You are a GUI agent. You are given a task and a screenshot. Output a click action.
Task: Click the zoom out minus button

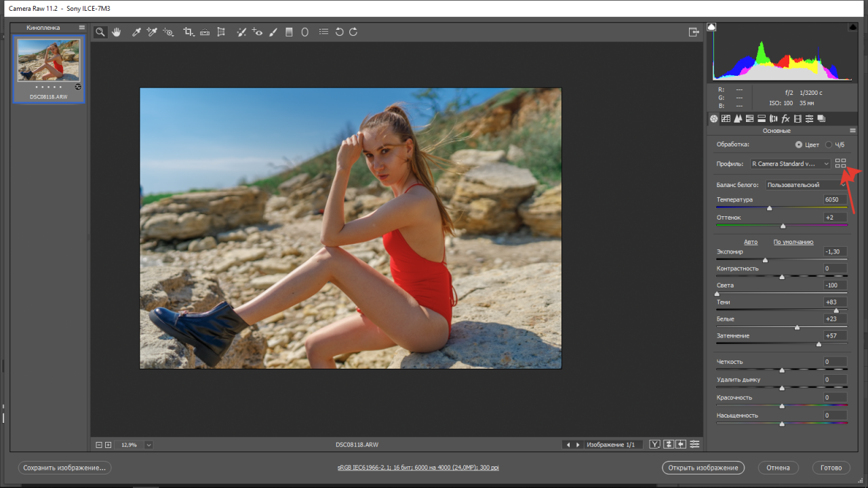(x=99, y=445)
